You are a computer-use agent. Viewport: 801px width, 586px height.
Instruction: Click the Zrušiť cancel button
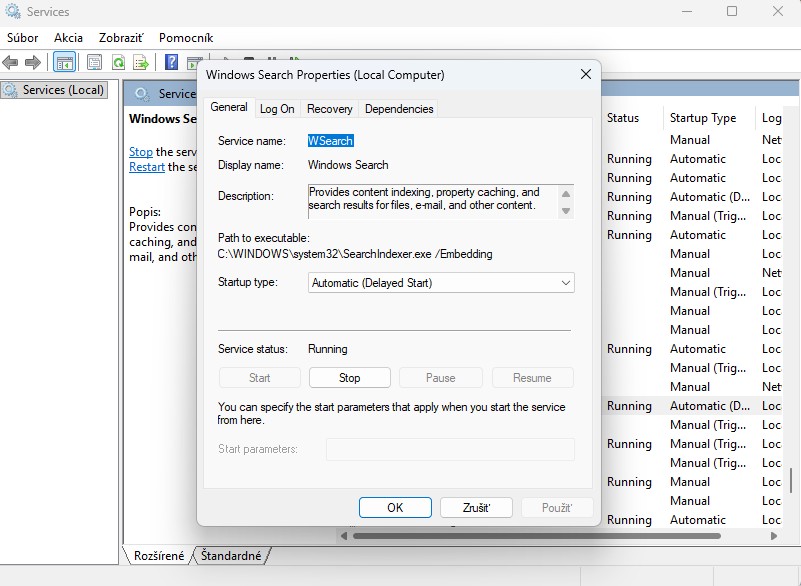pyautogui.click(x=476, y=508)
